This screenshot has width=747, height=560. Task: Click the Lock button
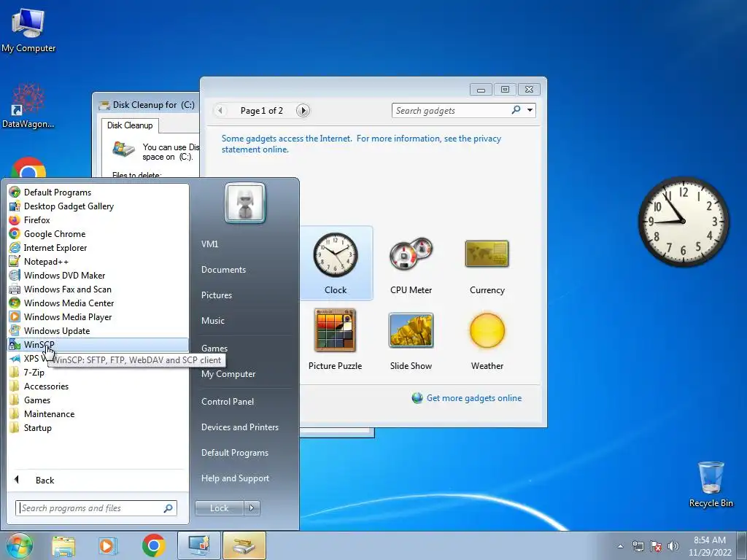tap(219, 508)
